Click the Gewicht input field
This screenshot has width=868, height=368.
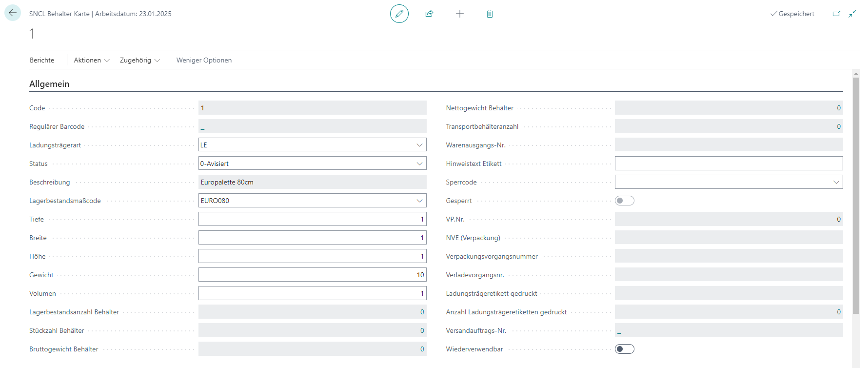click(312, 275)
